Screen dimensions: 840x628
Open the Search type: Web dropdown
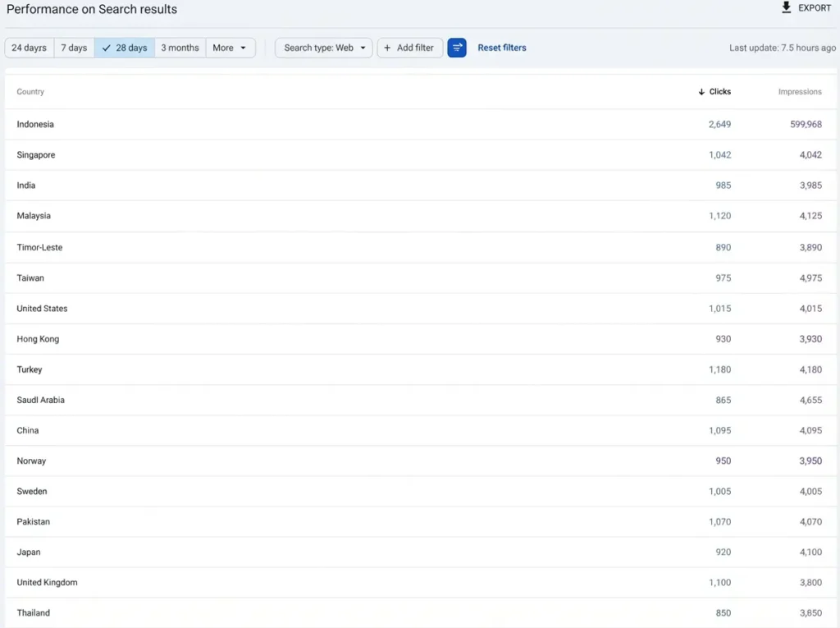(323, 48)
